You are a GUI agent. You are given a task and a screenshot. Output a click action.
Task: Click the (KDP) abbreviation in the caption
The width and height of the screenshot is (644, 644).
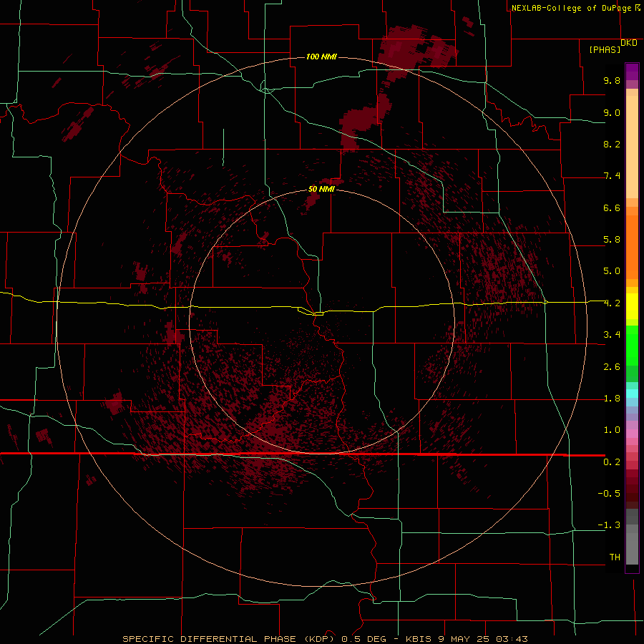pyautogui.click(x=321, y=639)
